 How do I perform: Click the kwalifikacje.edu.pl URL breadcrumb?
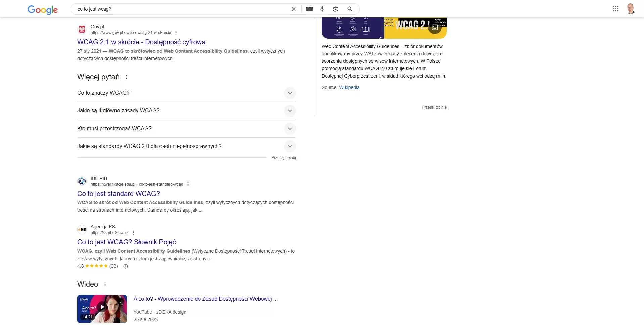click(137, 184)
